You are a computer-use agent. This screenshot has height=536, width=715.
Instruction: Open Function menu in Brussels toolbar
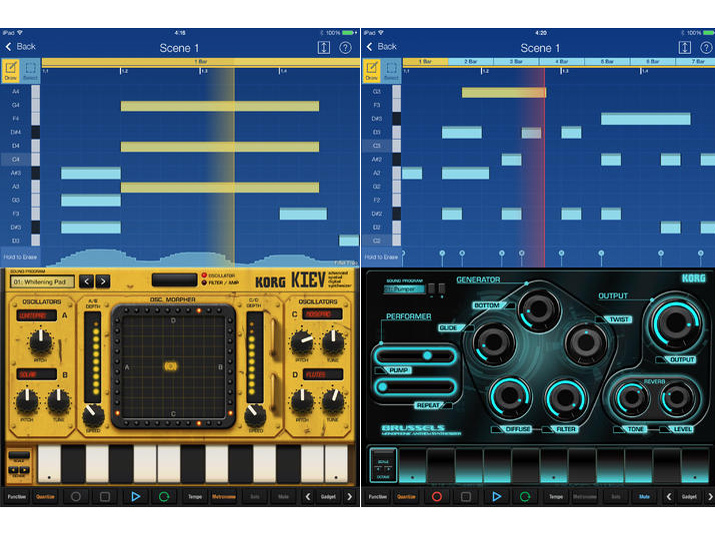(378, 497)
